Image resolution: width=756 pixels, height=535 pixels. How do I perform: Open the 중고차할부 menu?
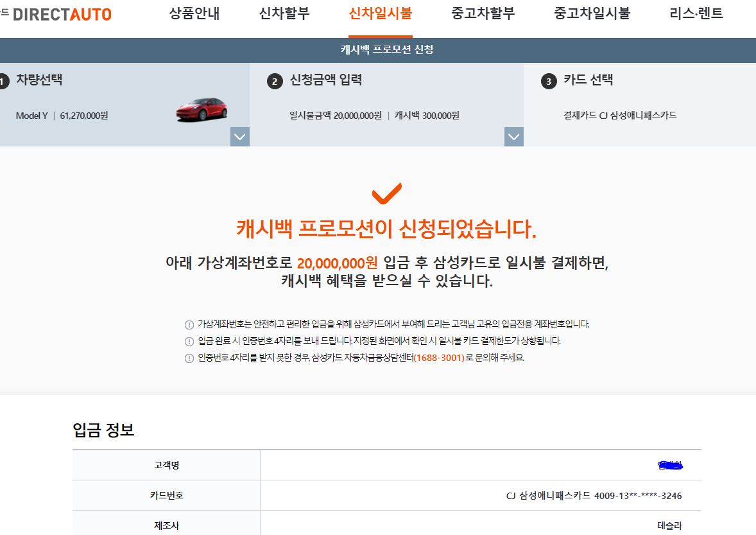click(x=483, y=13)
